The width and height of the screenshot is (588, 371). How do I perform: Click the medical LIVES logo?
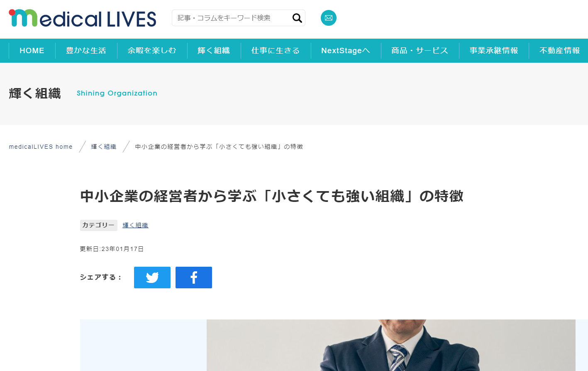point(83,18)
